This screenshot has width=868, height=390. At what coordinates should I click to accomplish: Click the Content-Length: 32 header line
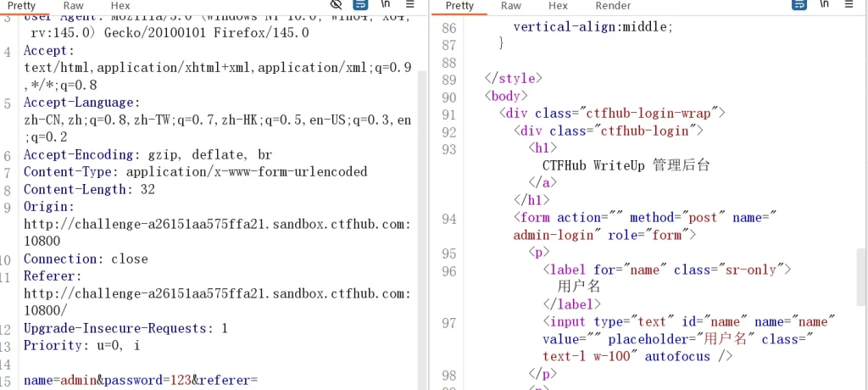[x=89, y=189]
